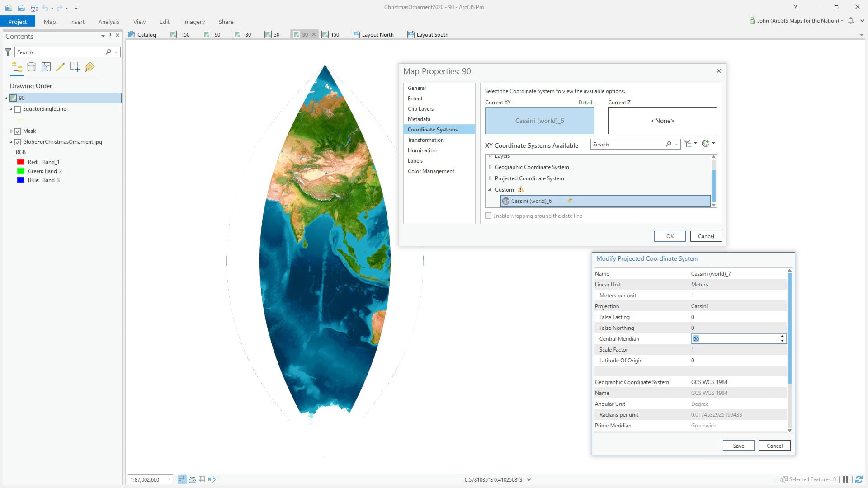Click List By Snapping icon
Screen dimensions: 868x488
[x=75, y=67]
